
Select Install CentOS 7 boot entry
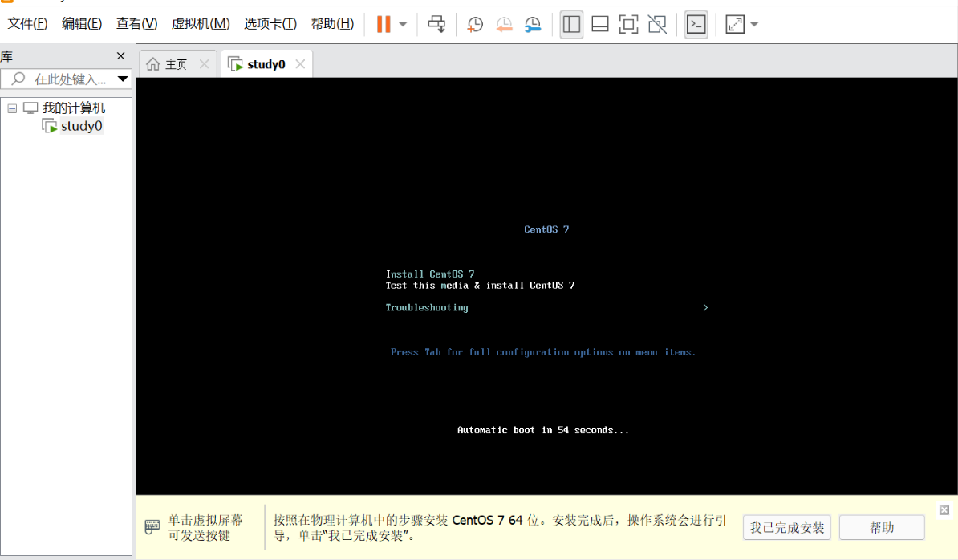click(429, 274)
